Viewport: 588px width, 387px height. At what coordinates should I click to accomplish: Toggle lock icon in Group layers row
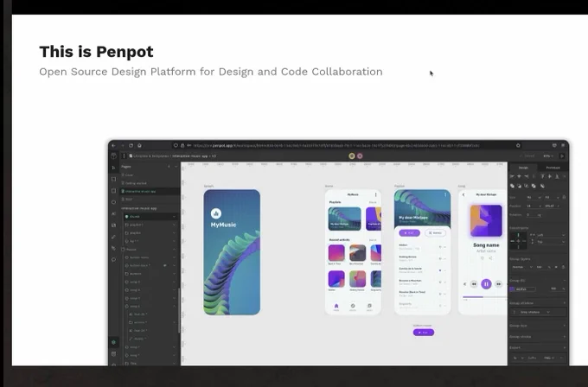coord(563,267)
